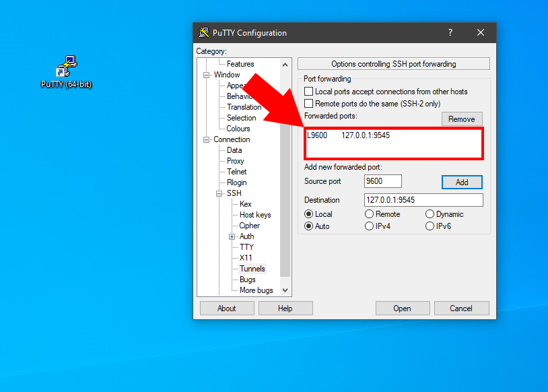Open the SSH category
The image size is (548, 392).
click(x=234, y=193)
